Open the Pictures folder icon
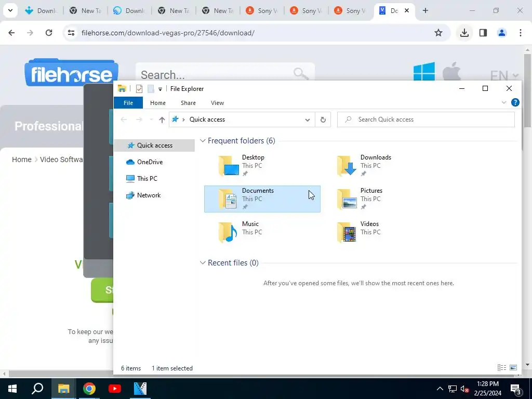Viewport: 532px width, 399px height. tap(347, 199)
